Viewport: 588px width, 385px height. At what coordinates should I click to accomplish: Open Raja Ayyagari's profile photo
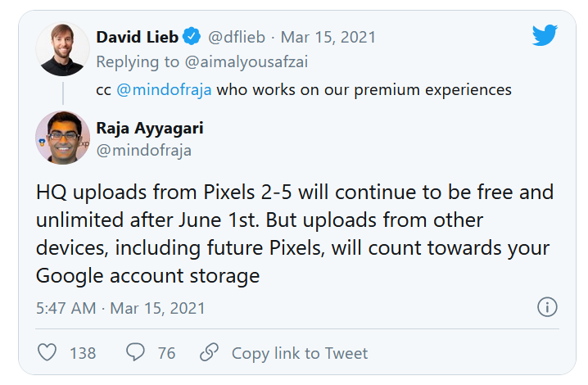62,138
